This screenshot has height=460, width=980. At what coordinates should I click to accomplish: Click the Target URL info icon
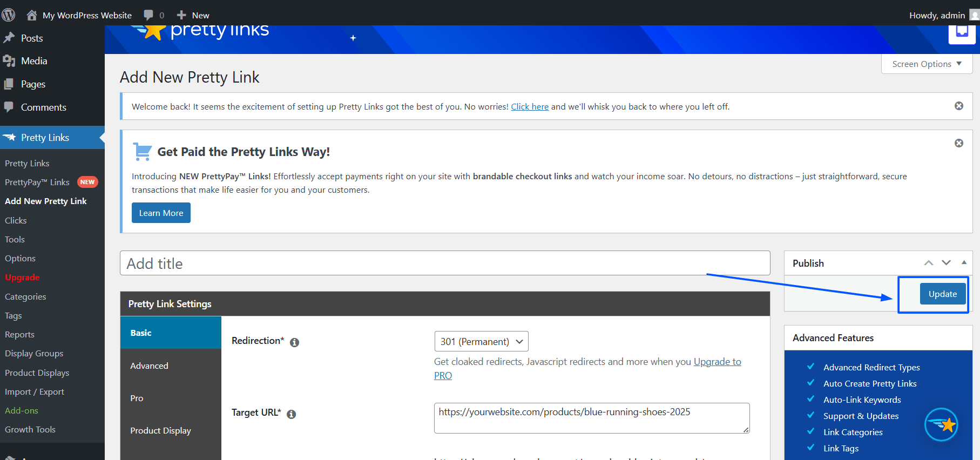pos(292,414)
